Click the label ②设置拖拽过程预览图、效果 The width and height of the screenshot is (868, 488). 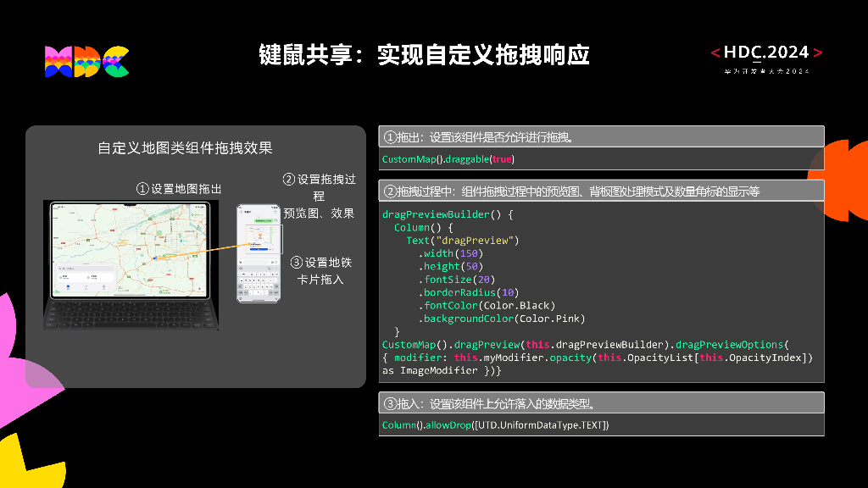point(319,196)
